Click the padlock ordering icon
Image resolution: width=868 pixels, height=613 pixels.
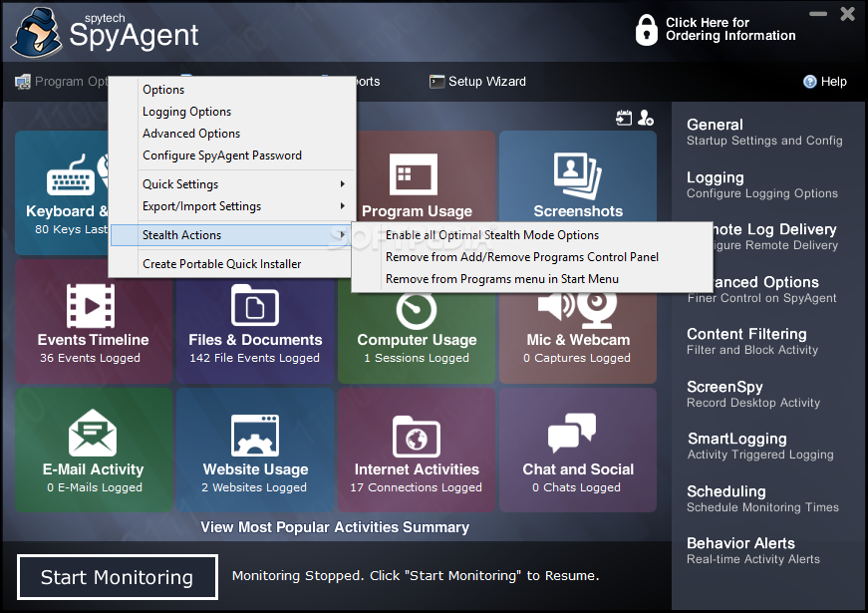coord(646,29)
